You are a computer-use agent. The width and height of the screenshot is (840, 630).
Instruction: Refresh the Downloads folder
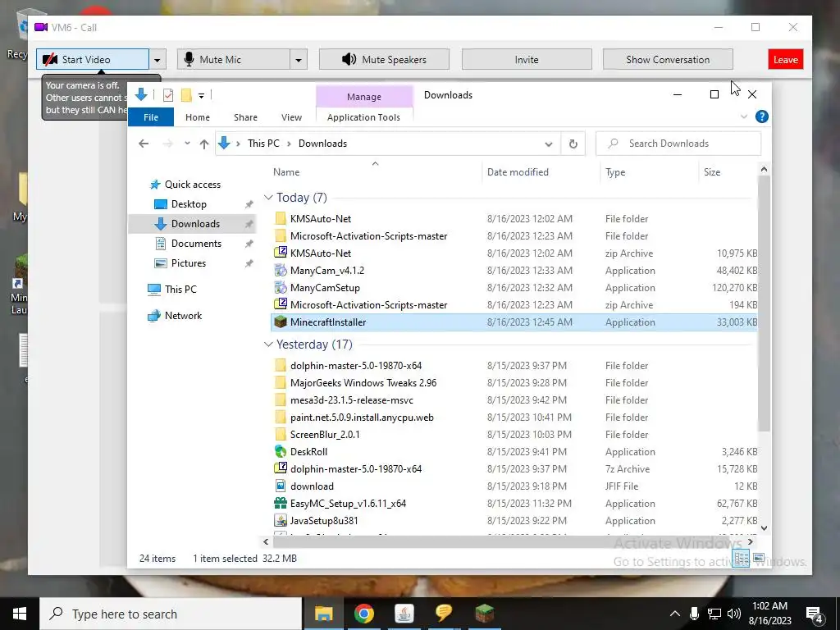(573, 144)
